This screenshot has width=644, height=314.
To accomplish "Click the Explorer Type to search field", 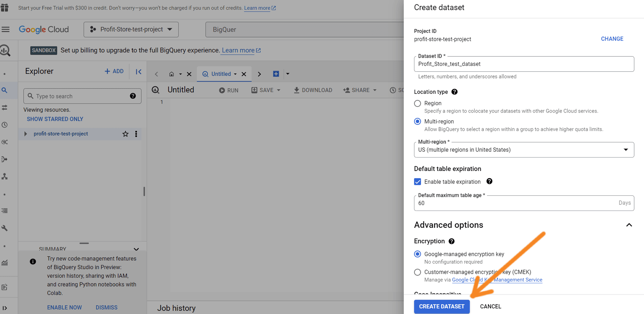I will pyautogui.click(x=82, y=96).
